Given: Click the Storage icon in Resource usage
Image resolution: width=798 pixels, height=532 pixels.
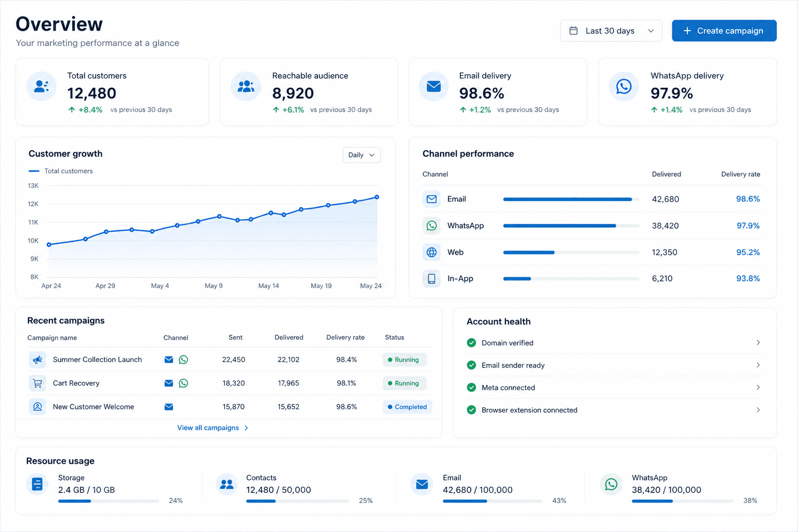Looking at the screenshot, I should pyautogui.click(x=37, y=484).
